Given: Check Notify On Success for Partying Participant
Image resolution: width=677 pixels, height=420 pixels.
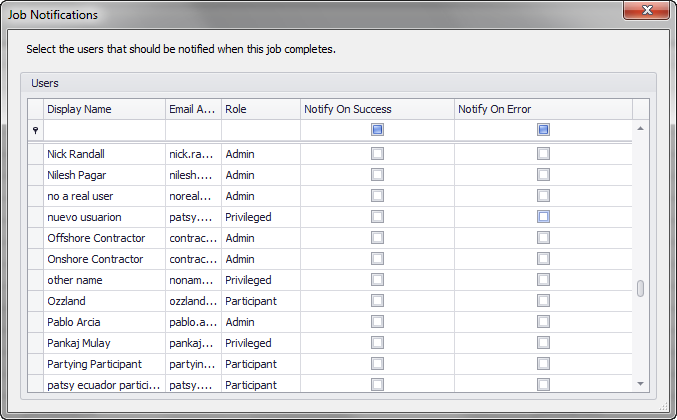Looking at the screenshot, I should click(x=377, y=364).
